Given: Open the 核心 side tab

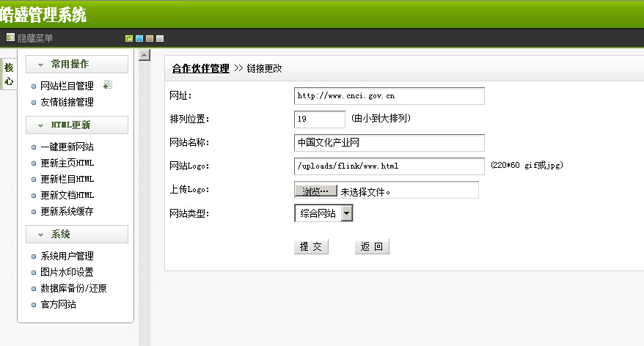Looking at the screenshot, I should [9, 74].
